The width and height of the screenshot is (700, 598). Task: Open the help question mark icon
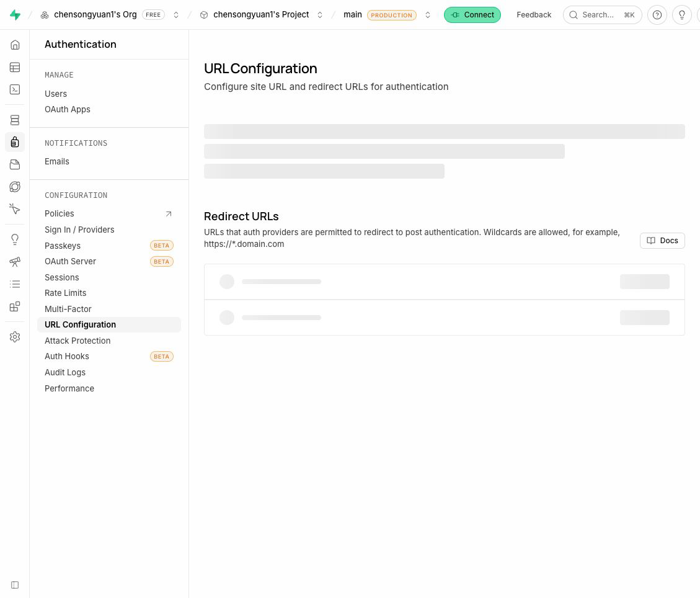tap(657, 15)
